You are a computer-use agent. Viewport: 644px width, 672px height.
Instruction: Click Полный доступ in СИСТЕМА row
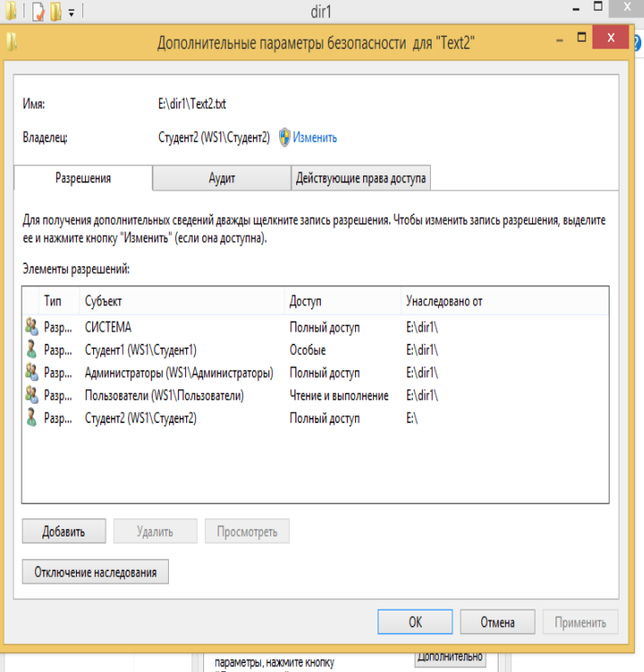point(325,327)
